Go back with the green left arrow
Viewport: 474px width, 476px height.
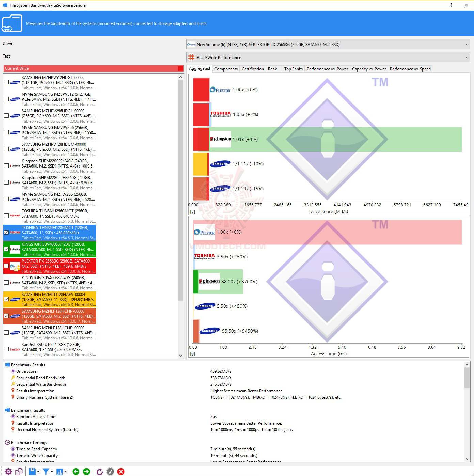click(76, 471)
